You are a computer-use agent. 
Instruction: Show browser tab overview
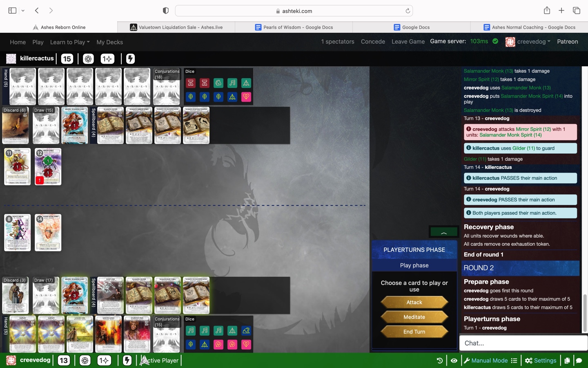coord(577,11)
